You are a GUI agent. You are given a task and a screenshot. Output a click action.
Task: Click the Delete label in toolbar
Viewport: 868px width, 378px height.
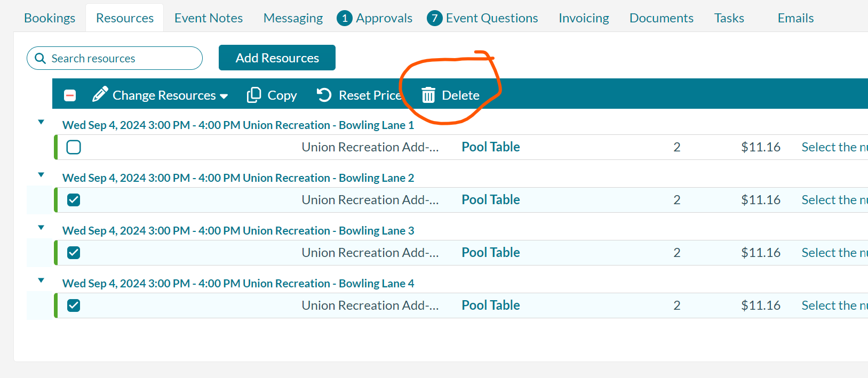click(460, 95)
